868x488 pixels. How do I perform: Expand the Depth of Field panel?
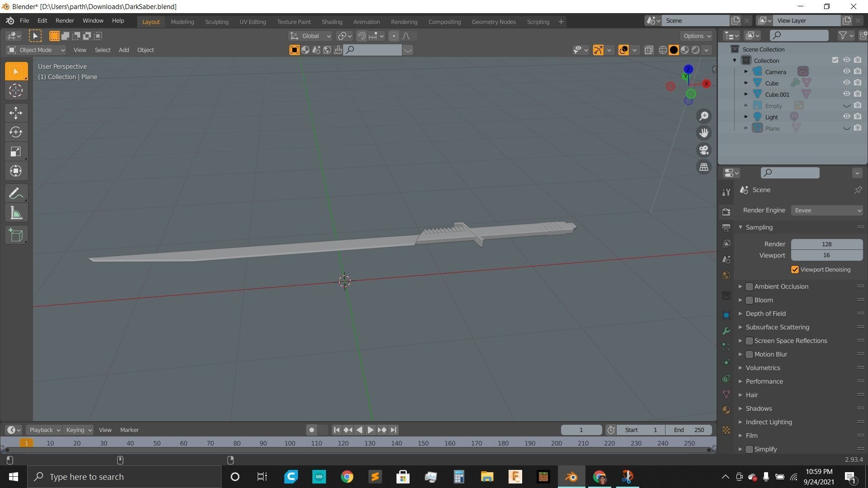pyautogui.click(x=741, y=314)
